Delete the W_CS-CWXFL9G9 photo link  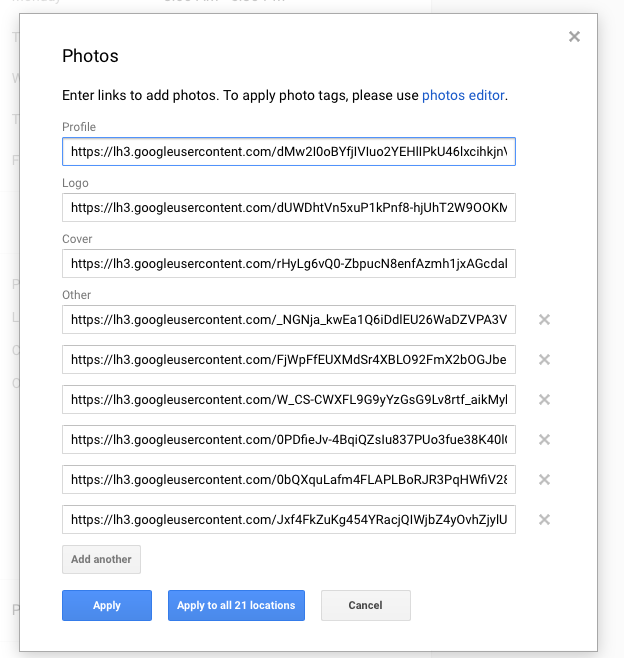pos(544,399)
